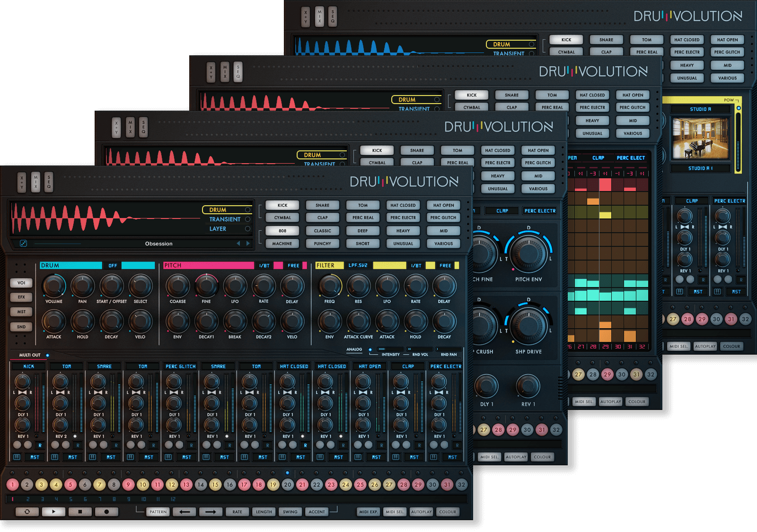This screenshot has height=532, width=757.
Task: Select the LAYER radio button
Action: (x=247, y=229)
